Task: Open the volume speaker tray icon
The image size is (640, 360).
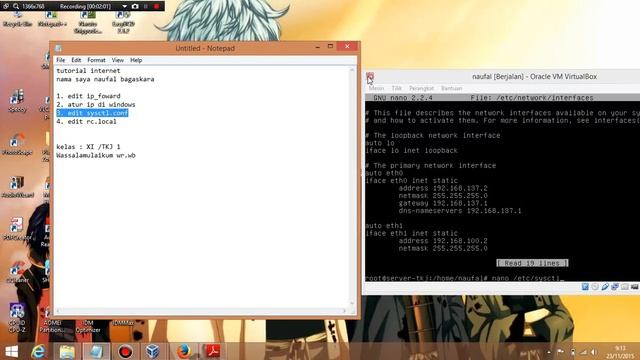Action: point(594,352)
